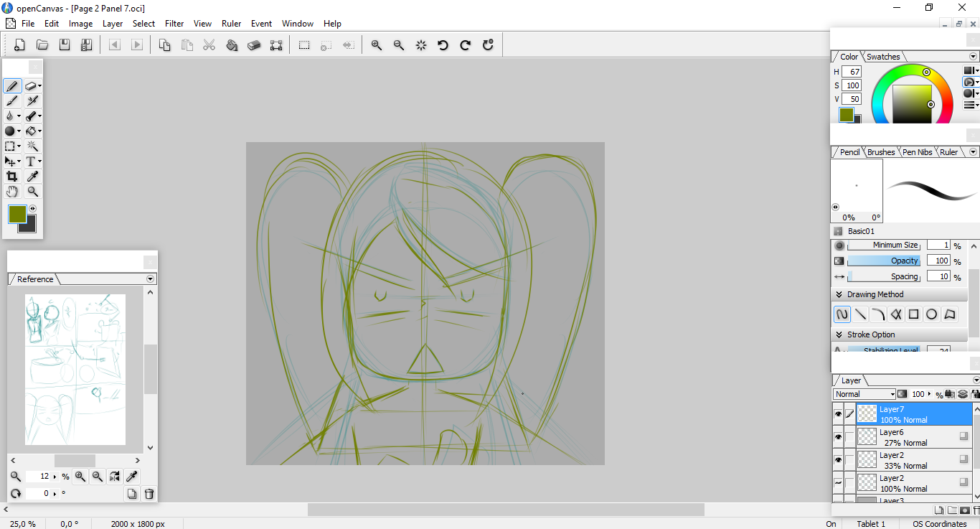Click the Hue value input field

click(852, 72)
